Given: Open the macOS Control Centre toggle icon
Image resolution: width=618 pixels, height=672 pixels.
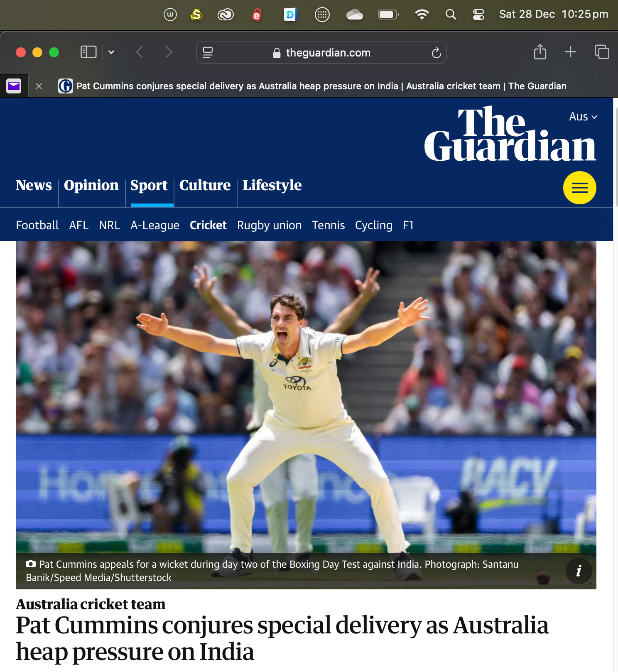Looking at the screenshot, I should coord(478,15).
